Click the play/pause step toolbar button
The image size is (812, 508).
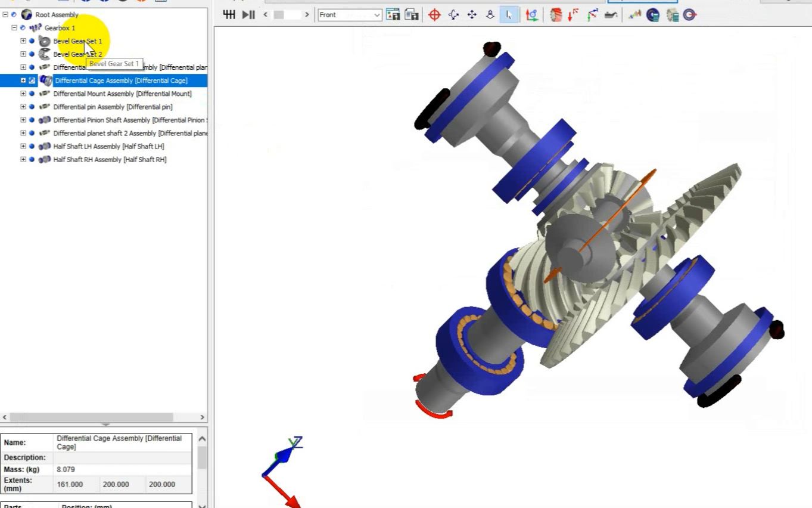click(x=248, y=15)
